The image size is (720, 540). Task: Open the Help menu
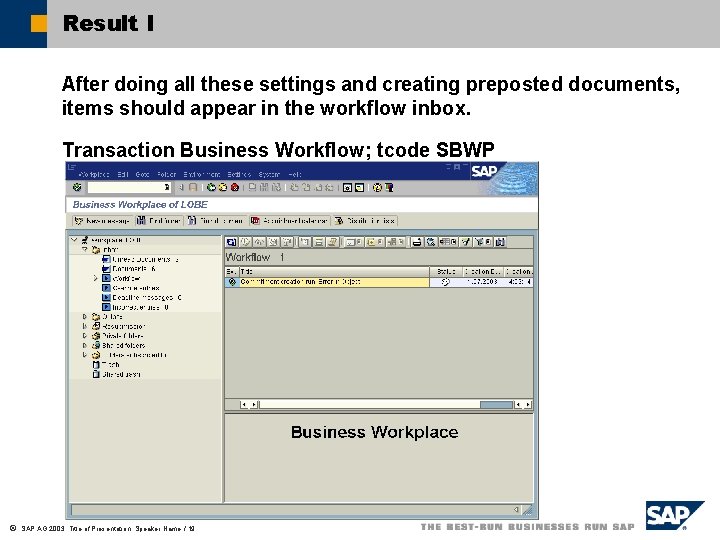tap(295, 174)
